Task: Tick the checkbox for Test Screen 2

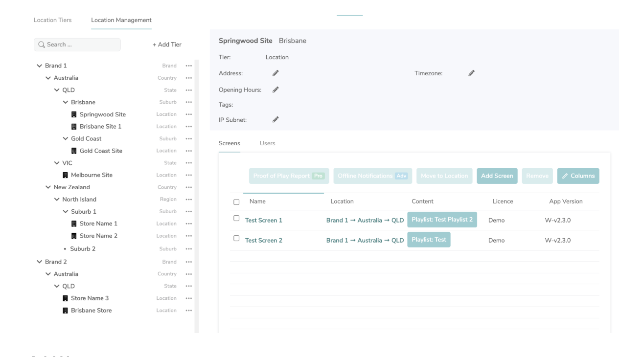Action: pos(237,238)
